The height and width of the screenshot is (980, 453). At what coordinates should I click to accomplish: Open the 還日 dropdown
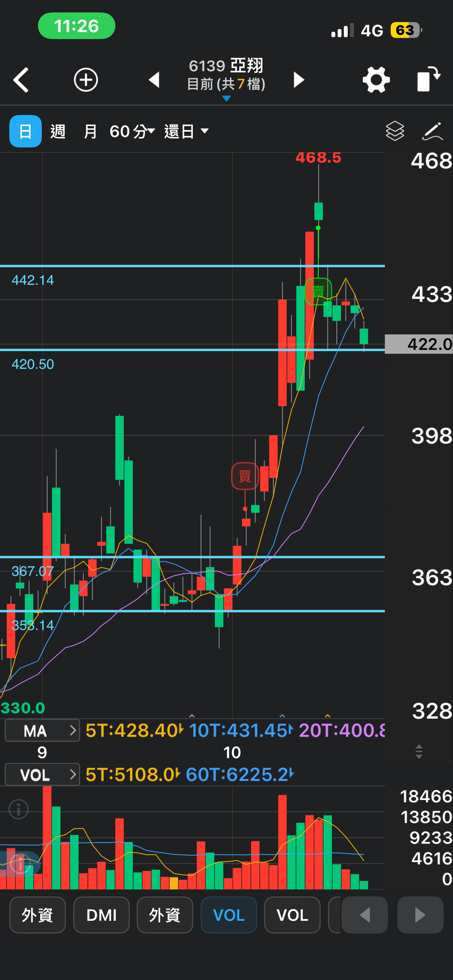pyautogui.click(x=187, y=131)
